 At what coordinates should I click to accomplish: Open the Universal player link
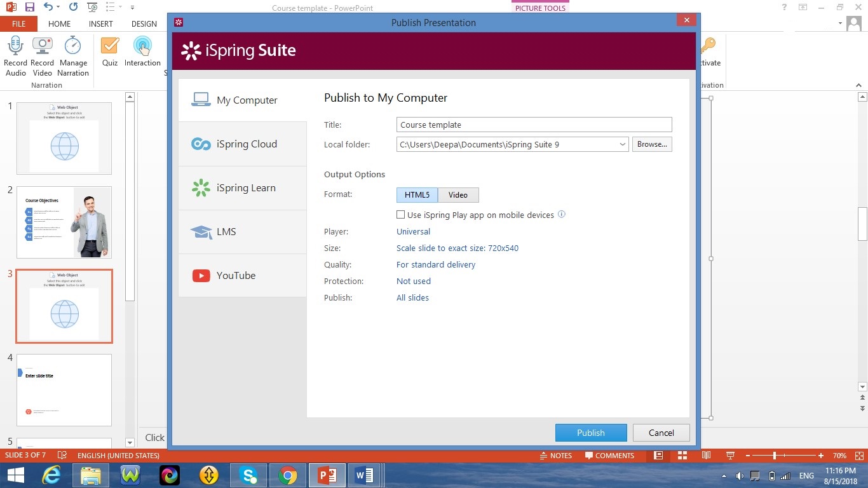(413, 232)
